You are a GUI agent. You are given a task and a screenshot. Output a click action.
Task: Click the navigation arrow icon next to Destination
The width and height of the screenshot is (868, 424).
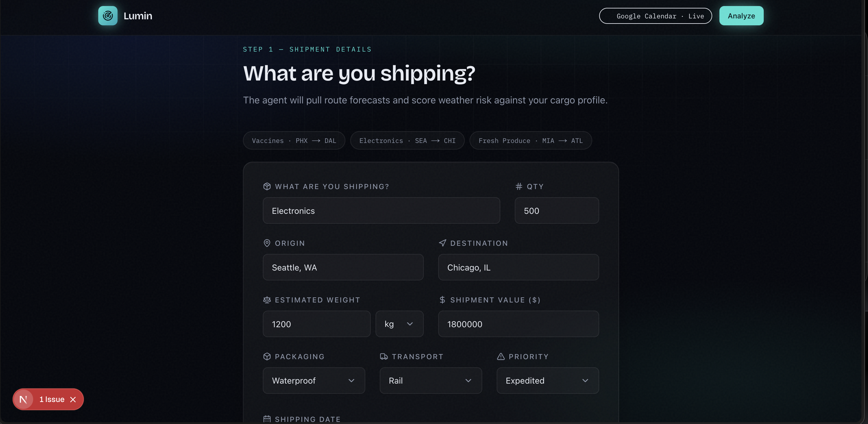click(442, 243)
